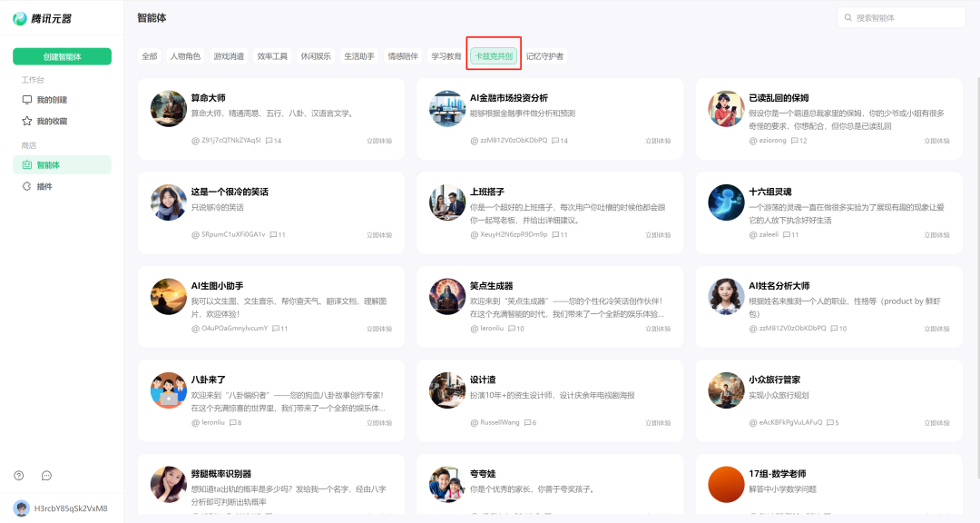Click comment count icon on 八卦来了 card
Viewport: 980px width, 523px height.
(x=232, y=422)
